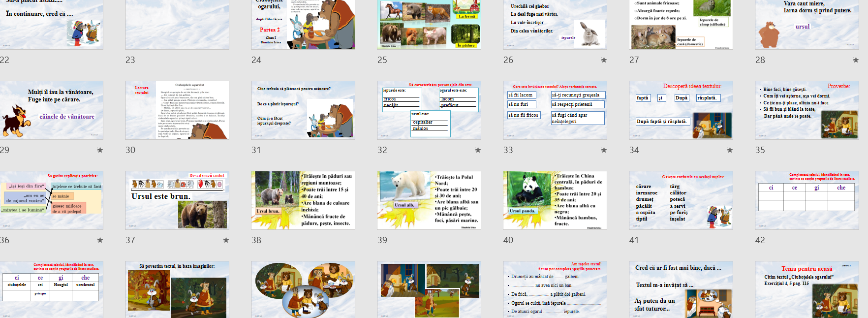Viewport: 868px width, 318px height.
Task: Select the 'Descoperă ideea textului' slide
Action: click(x=681, y=110)
